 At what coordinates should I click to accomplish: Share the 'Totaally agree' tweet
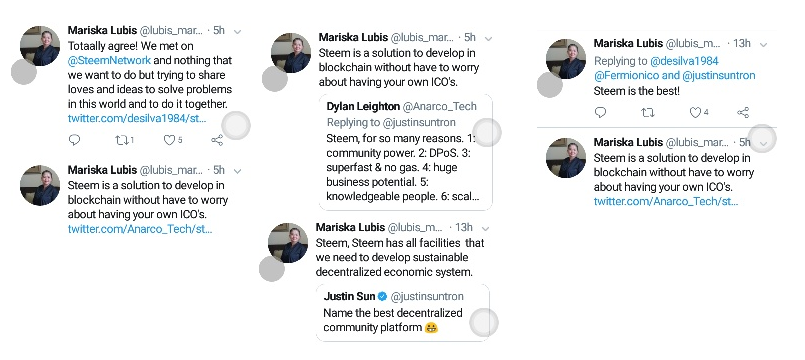click(217, 140)
